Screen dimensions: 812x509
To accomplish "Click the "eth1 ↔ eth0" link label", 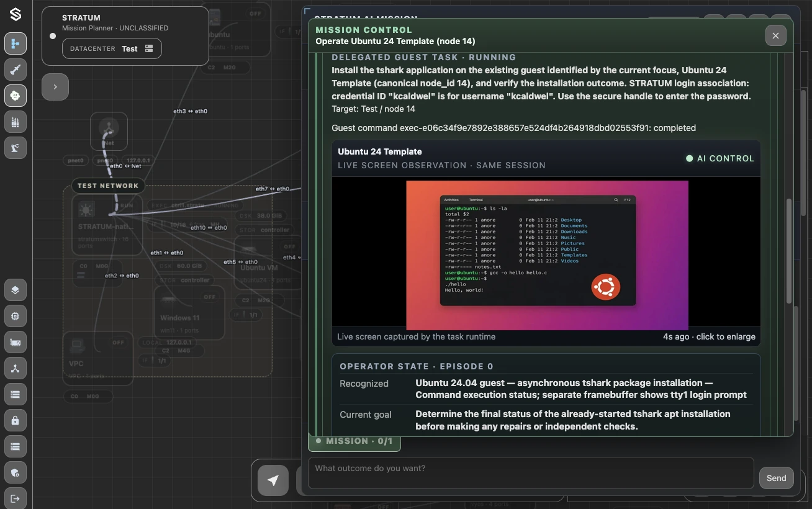I will [166, 253].
